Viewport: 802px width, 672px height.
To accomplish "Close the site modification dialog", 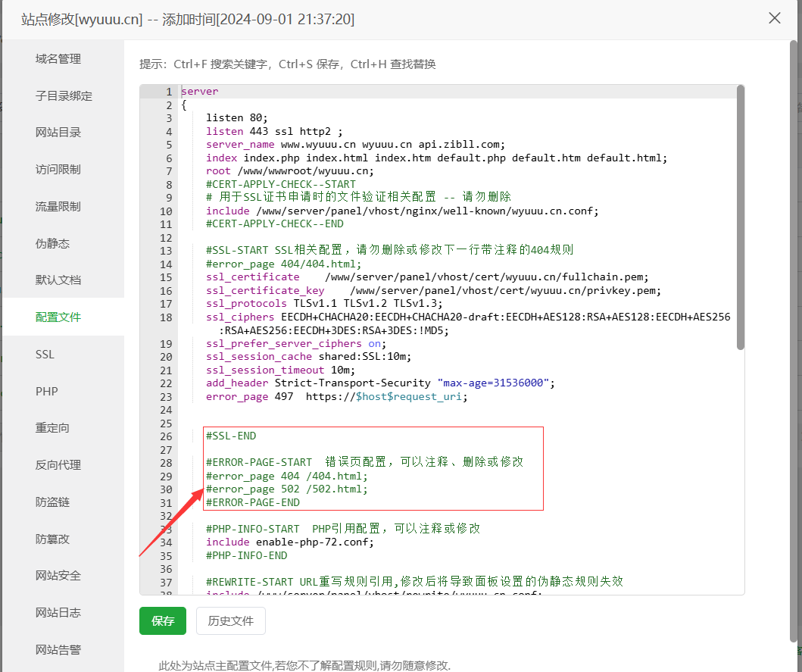I will [x=774, y=18].
